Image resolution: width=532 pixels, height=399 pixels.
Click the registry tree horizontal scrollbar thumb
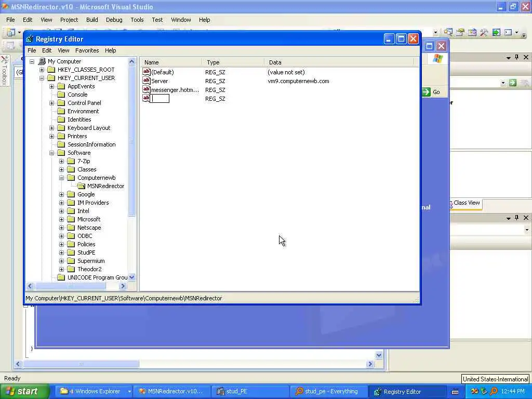(x=71, y=286)
